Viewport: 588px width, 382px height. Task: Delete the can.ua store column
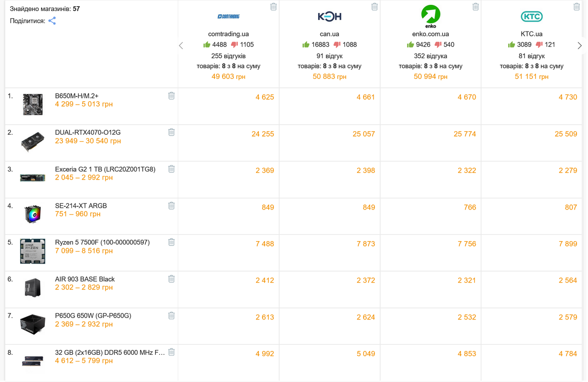(x=374, y=7)
